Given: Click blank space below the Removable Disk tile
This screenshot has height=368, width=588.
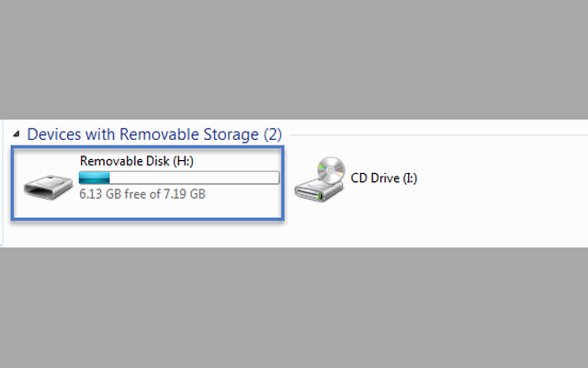Looking at the screenshot, I should (147, 234).
